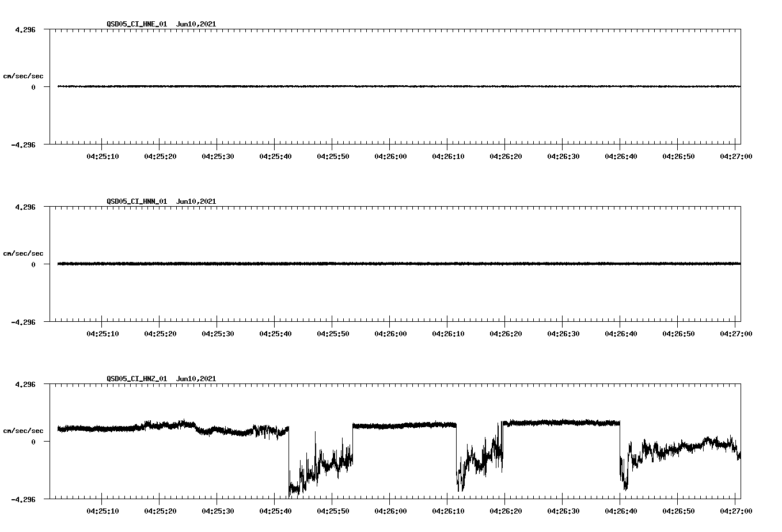Viewport: 782px width, 532px height.
Task: Click the cm/sec/sec unit label of HNZ plot
Action: click(23, 431)
